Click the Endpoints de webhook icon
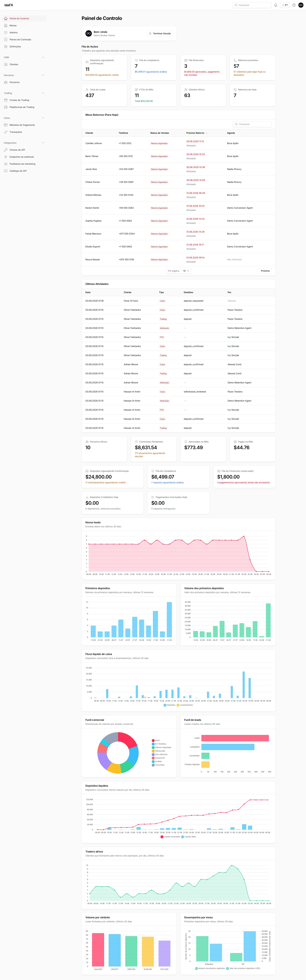306x980 pixels. (6, 157)
